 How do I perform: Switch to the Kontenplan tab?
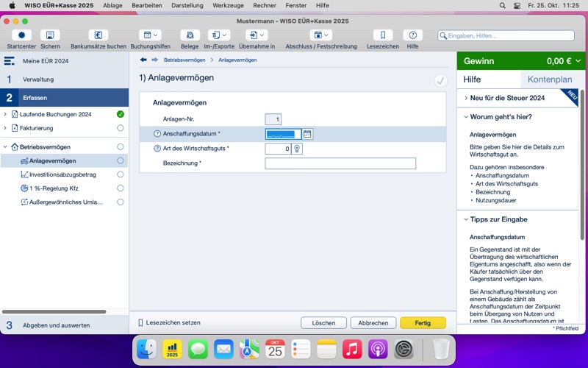[x=549, y=79]
